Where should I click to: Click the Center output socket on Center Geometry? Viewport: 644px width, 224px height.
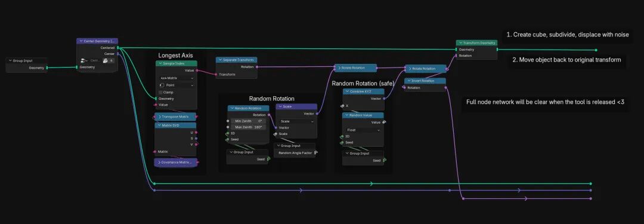[x=118, y=54]
